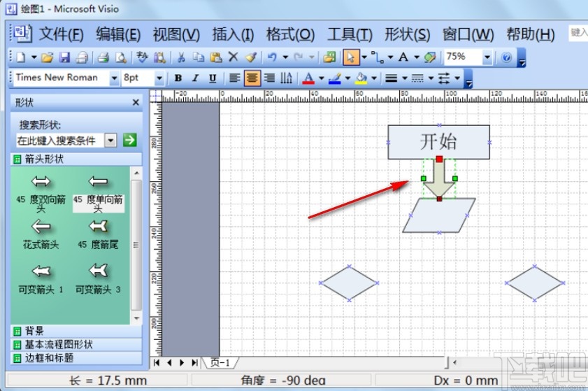The width and height of the screenshot is (588, 391).
Task: Toggle Italic formatting
Action: pos(195,78)
